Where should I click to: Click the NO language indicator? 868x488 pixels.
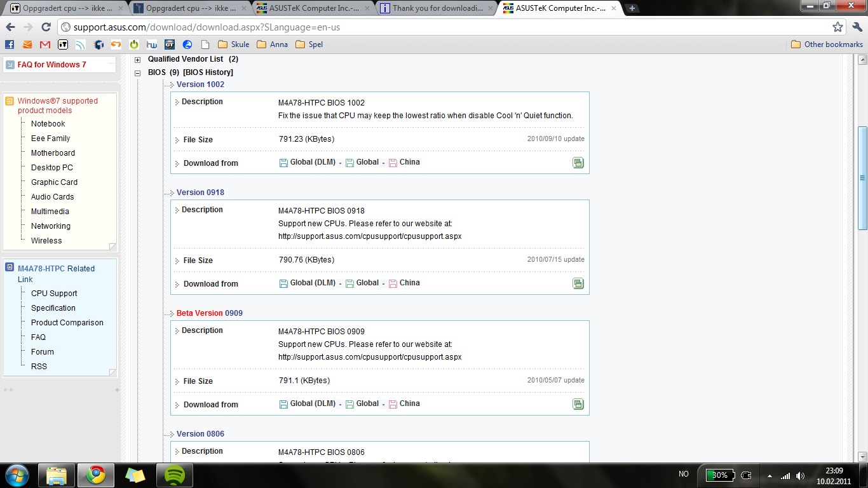coord(684,474)
